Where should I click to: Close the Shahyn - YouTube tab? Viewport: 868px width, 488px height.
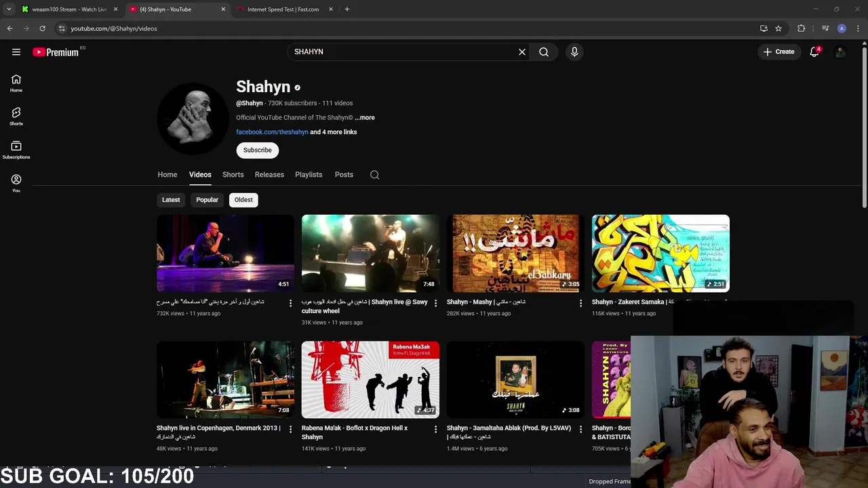(223, 9)
